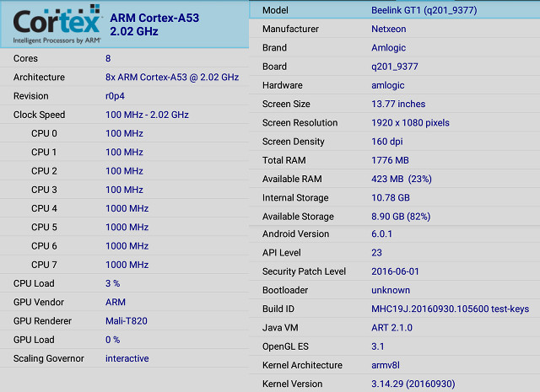Select the Manufacturer value Netxeon
The width and height of the screenshot is (540, 392).
(388, 29)
